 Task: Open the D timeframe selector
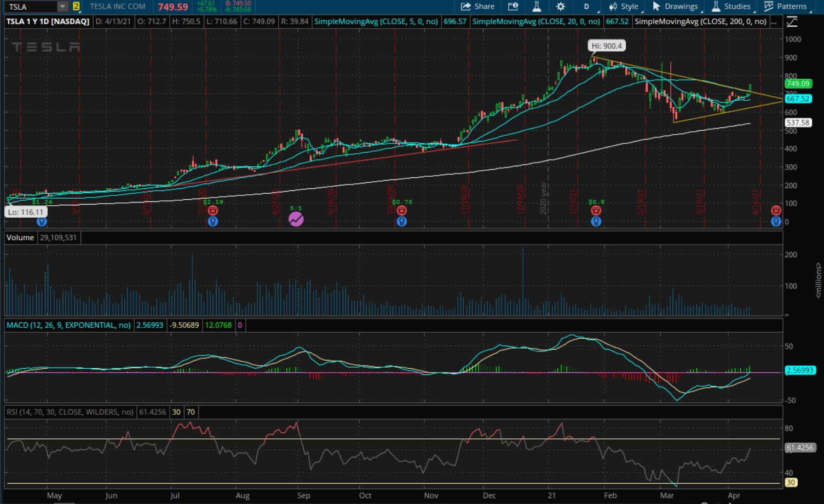[586, 7]
